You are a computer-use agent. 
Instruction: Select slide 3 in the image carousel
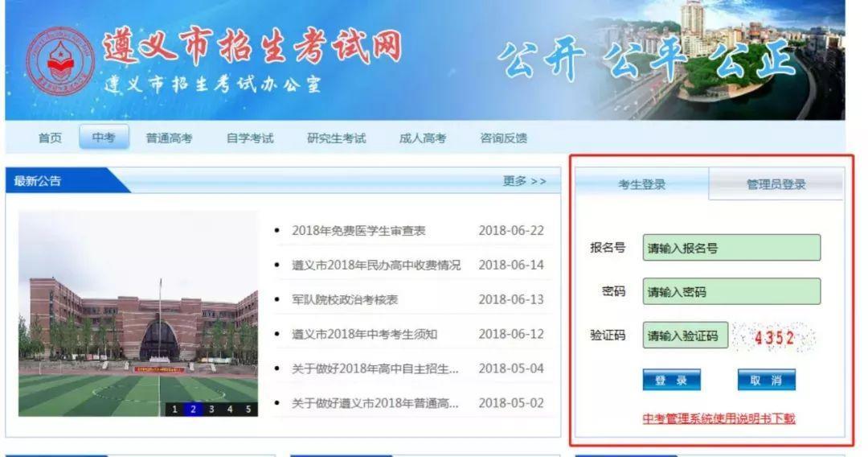[x=211, y=409]
